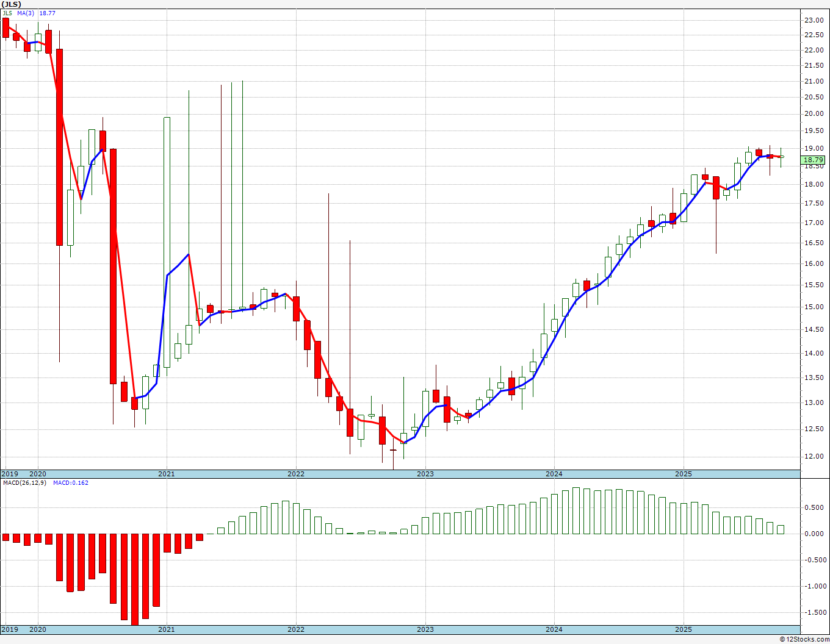Click the -0.500 MACD axis label

coord(815,560)
